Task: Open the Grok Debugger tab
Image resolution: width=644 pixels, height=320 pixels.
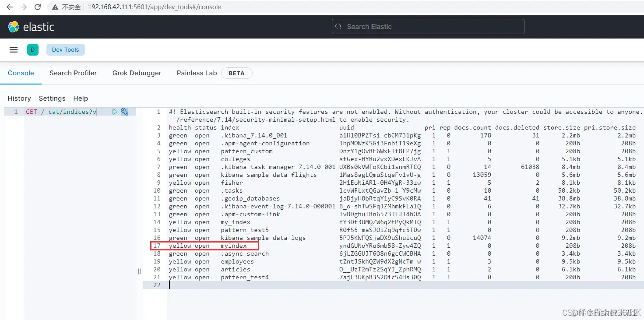Action: point(137,73)
